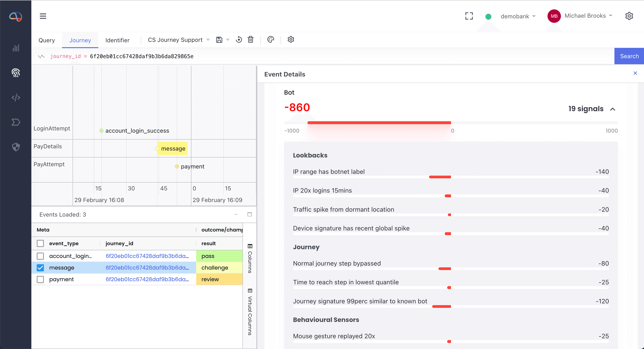Open the code brackets sidebar icon
This screenshot has width=644, height=349.
click(x=16, y=98)
